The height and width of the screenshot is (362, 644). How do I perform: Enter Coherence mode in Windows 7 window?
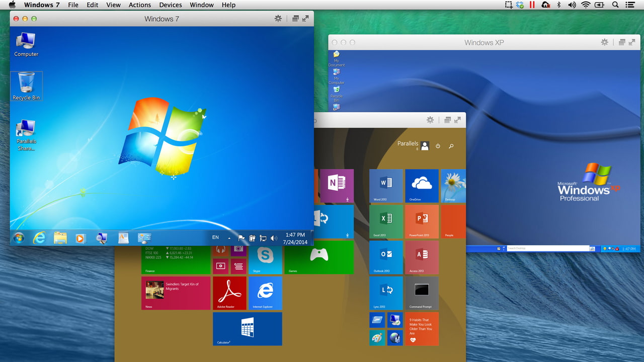295,19
